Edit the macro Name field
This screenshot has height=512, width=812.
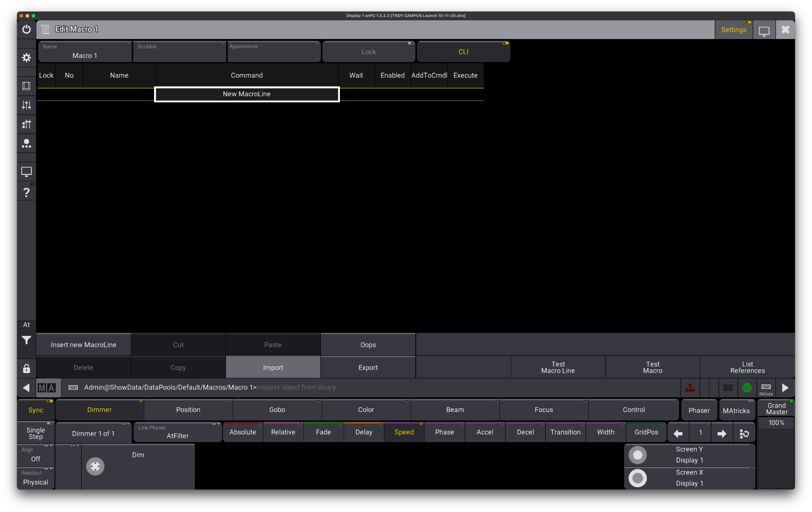click(x=85, y=52)
